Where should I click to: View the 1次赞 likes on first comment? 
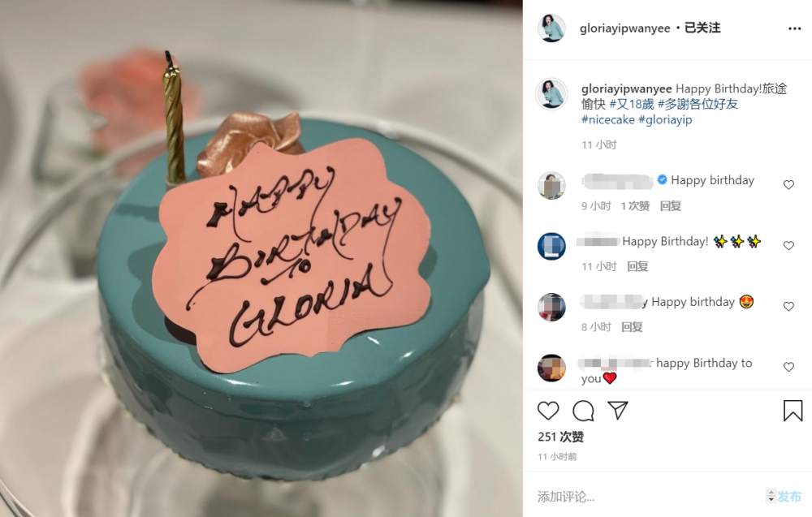point(636,206)
